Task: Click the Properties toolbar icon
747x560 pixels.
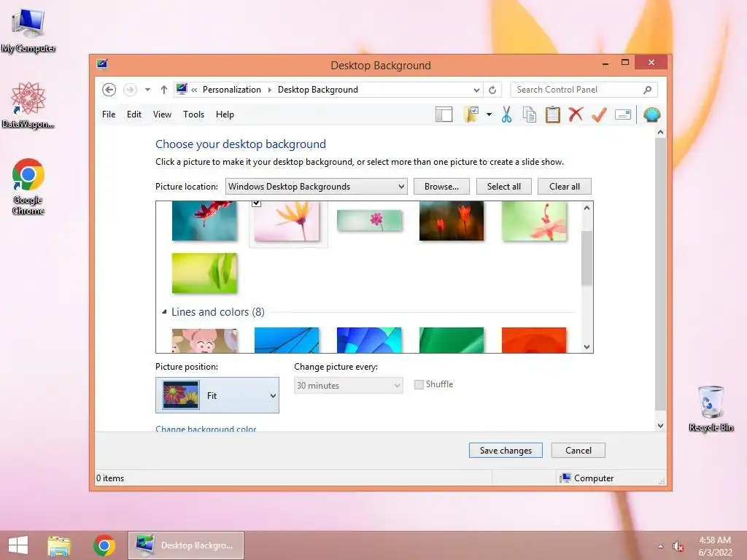Action: tap(623, 114)
